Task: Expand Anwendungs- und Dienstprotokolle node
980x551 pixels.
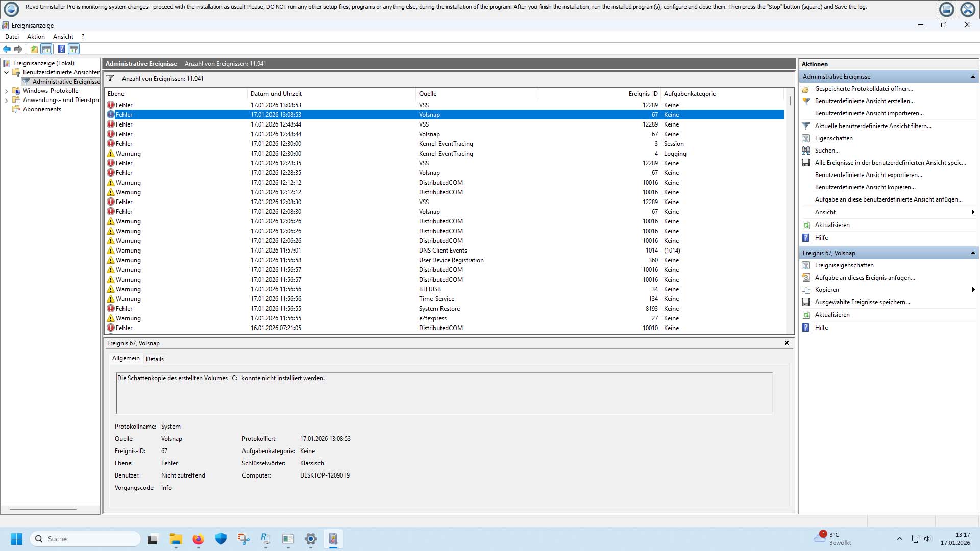Action: [7, 100]
